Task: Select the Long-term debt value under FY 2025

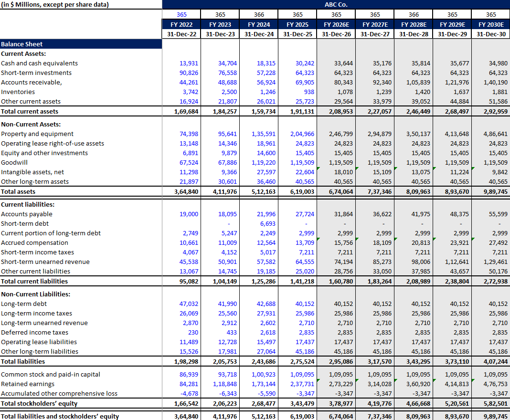Action: (x=305, y=304)
